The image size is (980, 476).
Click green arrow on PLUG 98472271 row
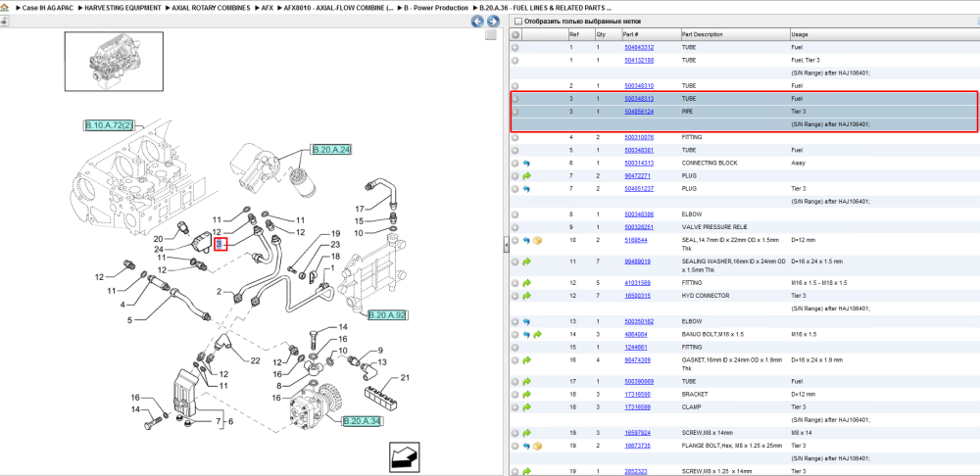coord(526,176)
